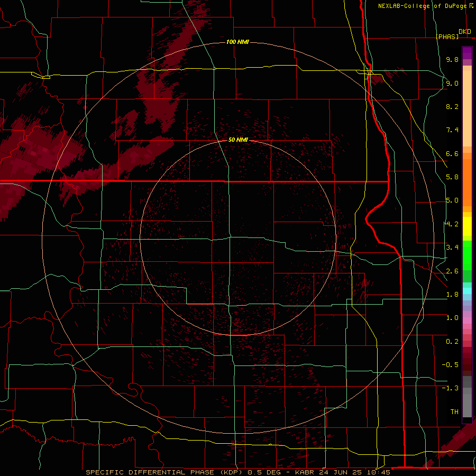The image size is (476, 476).
Task: Click the 2.6 value on color scale
Action: (452, 271)
